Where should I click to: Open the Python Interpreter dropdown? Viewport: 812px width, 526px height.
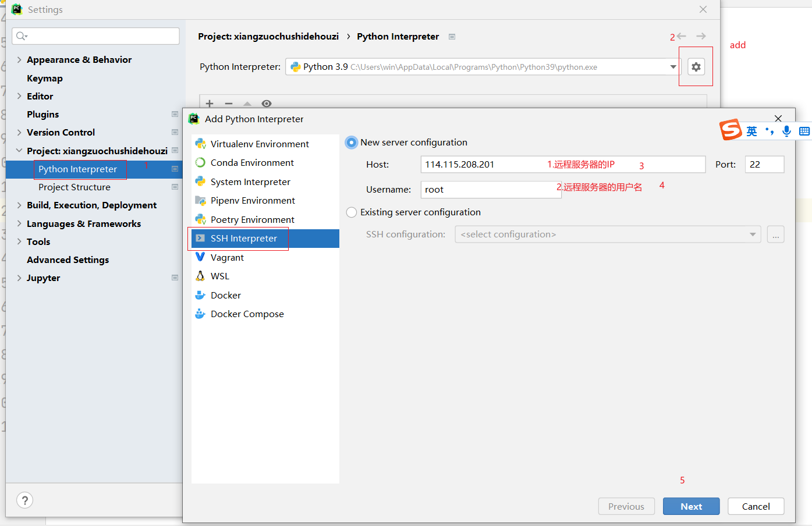(x=673, y=66)
